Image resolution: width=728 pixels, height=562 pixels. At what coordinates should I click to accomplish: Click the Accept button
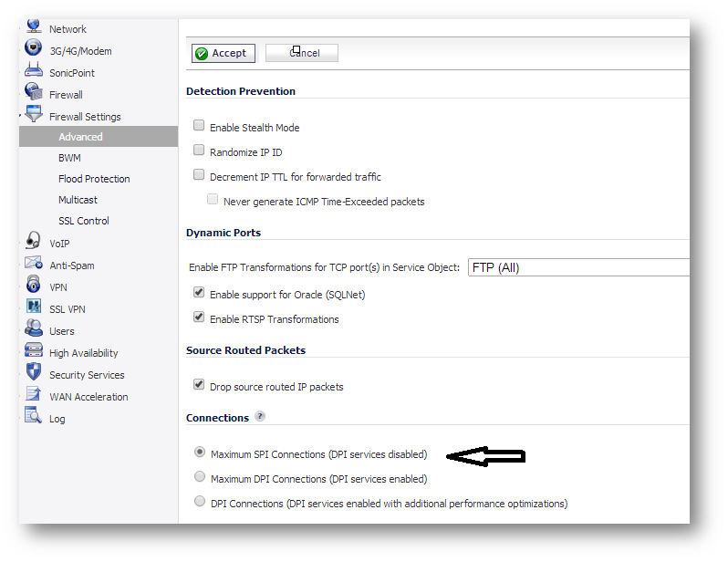[x=224, y=54]
